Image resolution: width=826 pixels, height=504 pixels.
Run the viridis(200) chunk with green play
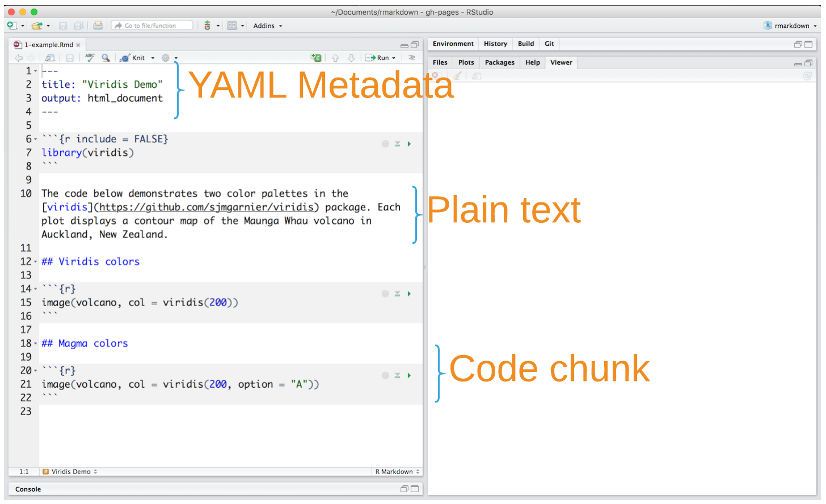tap(409, 294)
